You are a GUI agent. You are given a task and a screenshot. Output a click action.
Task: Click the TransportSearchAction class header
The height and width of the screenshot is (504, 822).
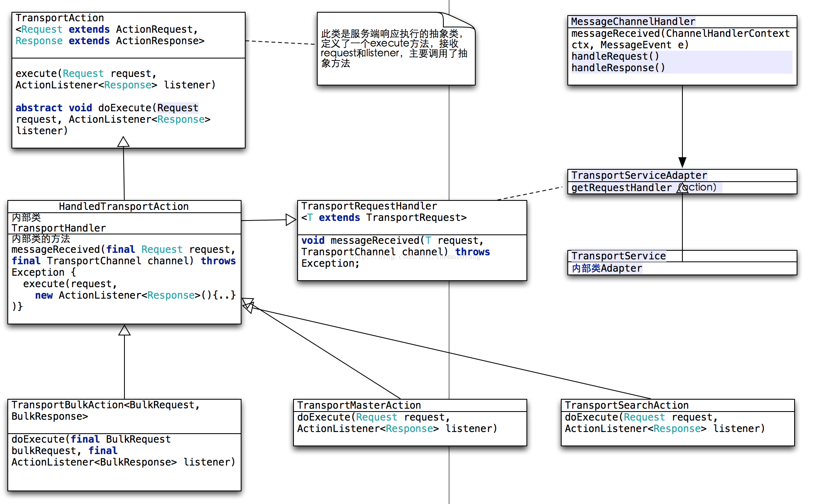(x=626, y=405)
